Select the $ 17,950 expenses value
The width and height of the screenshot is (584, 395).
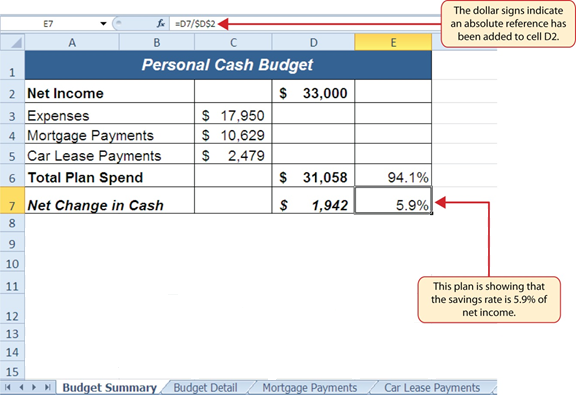tap(233, 114)
